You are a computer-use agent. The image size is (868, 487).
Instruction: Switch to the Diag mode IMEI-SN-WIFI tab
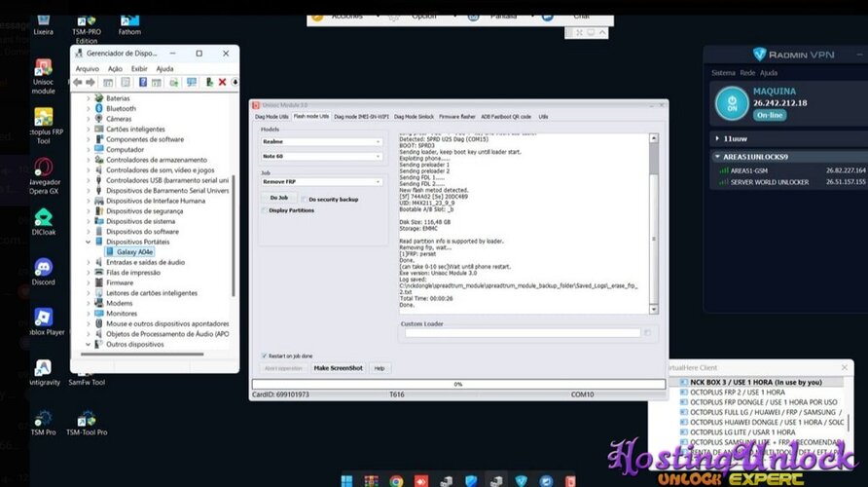(x=361, y=117)
